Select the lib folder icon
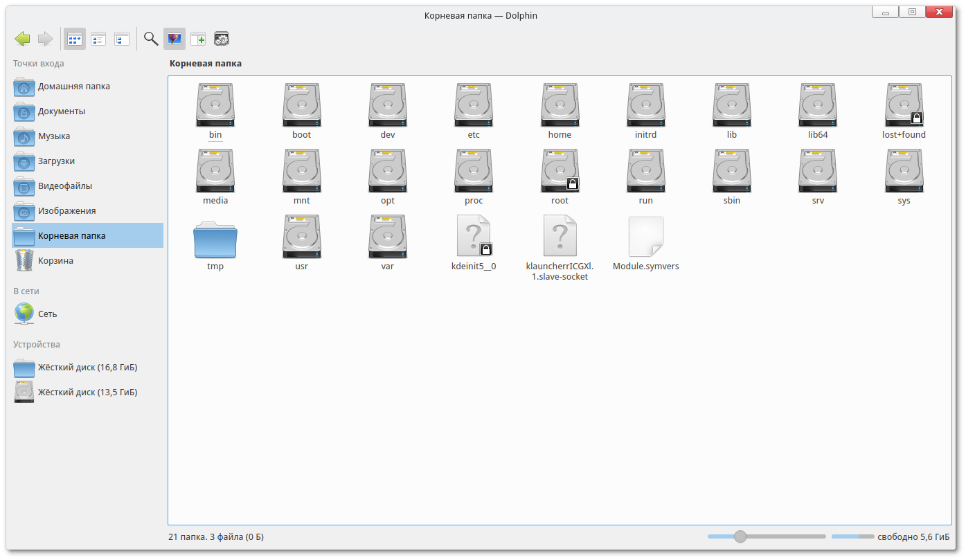This screenshot has width=966, height=560. (x=732, y=105)
